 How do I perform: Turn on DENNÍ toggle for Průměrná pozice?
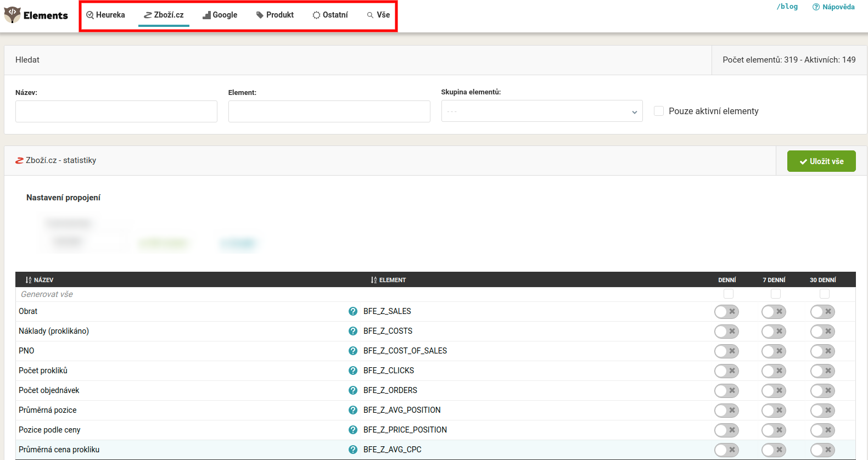726,411
